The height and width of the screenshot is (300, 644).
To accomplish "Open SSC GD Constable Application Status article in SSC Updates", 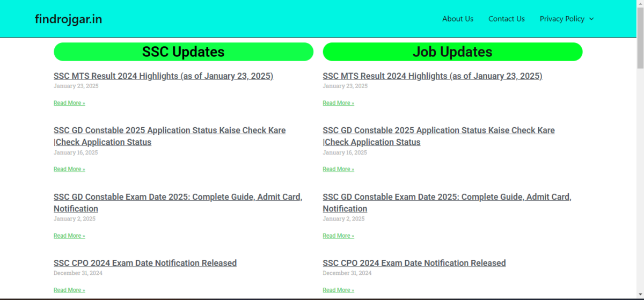I will 170,136.
